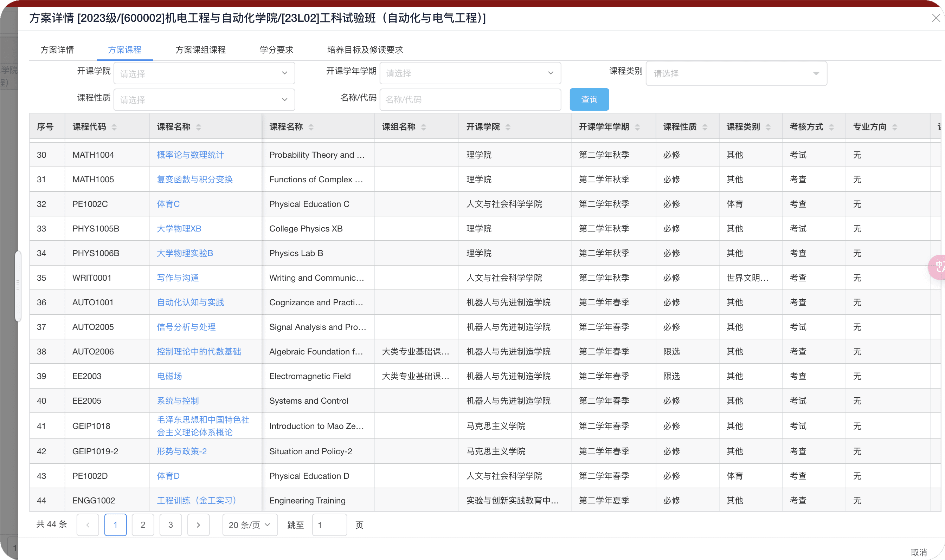This screenshot has height=560, width=945.
Task: Switch to the 方案课程 tab
Action: 124,50
